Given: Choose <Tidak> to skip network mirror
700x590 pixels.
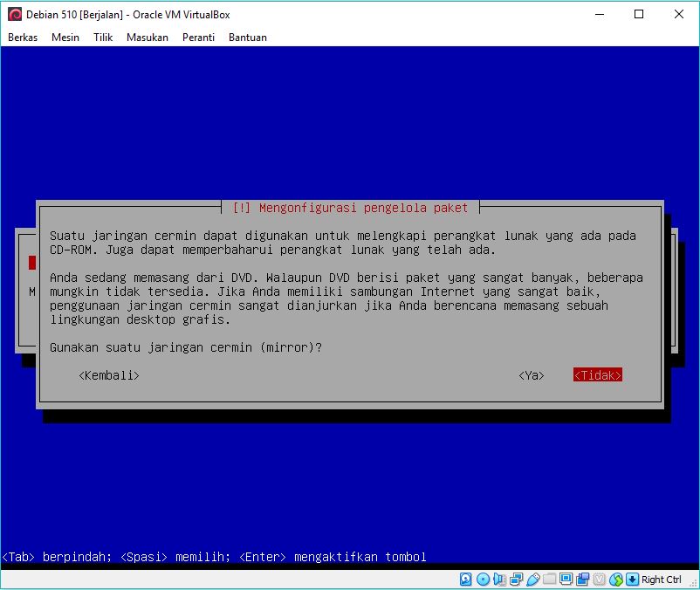Looking at the screenshot, I should (x=598, y=375).
